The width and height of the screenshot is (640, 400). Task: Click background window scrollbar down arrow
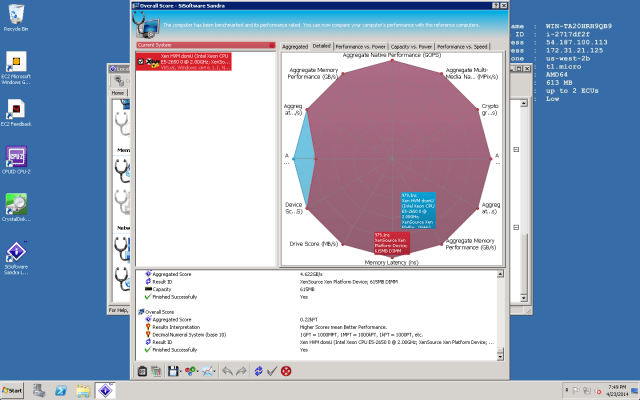[524, 298]
